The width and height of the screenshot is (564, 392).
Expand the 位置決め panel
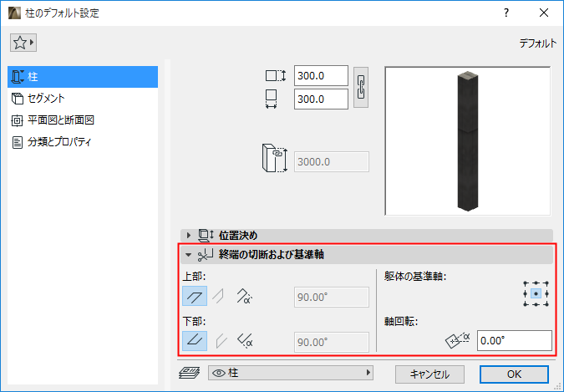189,236
